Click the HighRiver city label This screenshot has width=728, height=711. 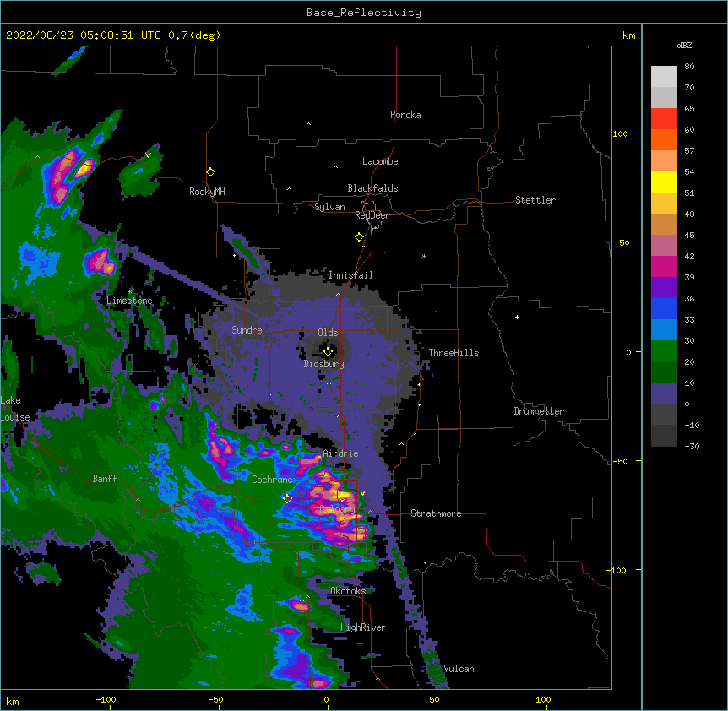tap(362, 627)
